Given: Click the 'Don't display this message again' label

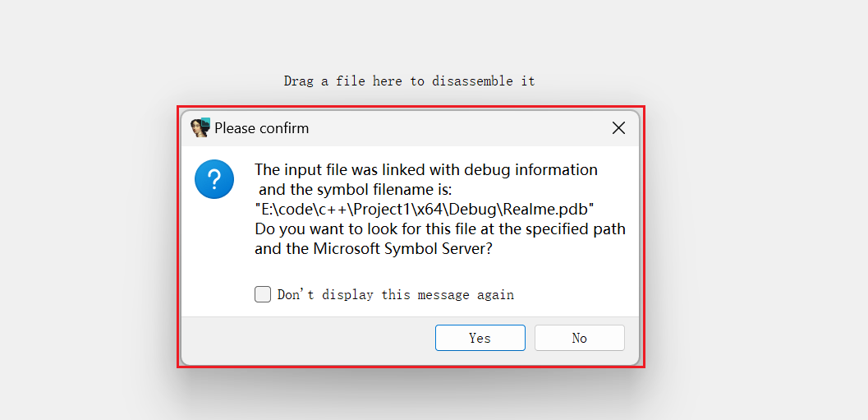Looking at the screenshot, I should [x=396, y=295].
